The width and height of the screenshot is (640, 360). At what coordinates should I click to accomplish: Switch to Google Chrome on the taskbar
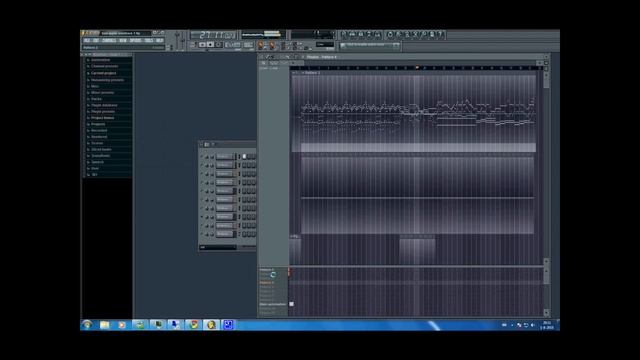tap(193, 325)
